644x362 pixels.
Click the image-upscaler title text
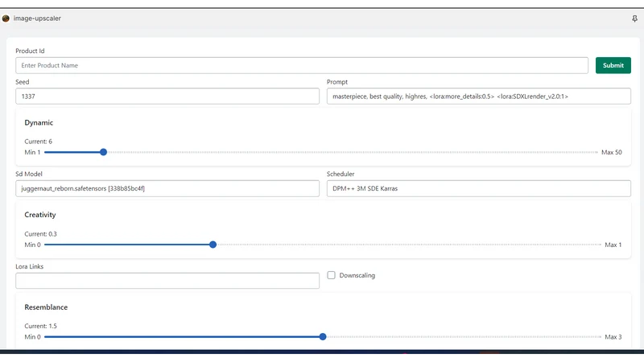click(x=37, y=19)
